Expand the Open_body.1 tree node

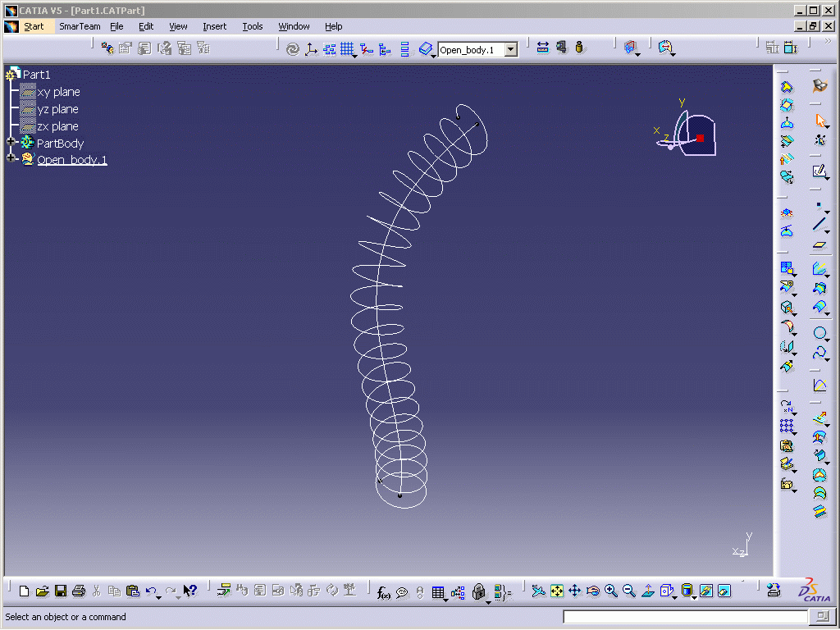click(11, 158)
